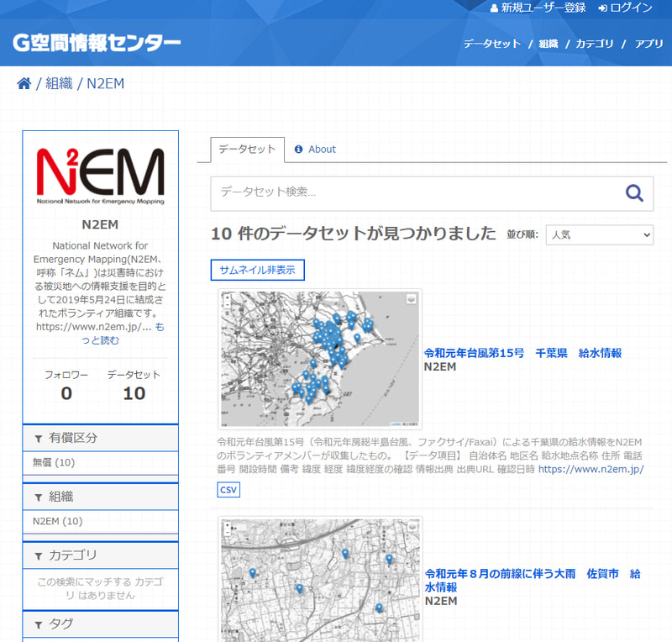Click the 組織 breadcrumb link
The width and height of the screenshot is (672, 642).
coord(59,83)
